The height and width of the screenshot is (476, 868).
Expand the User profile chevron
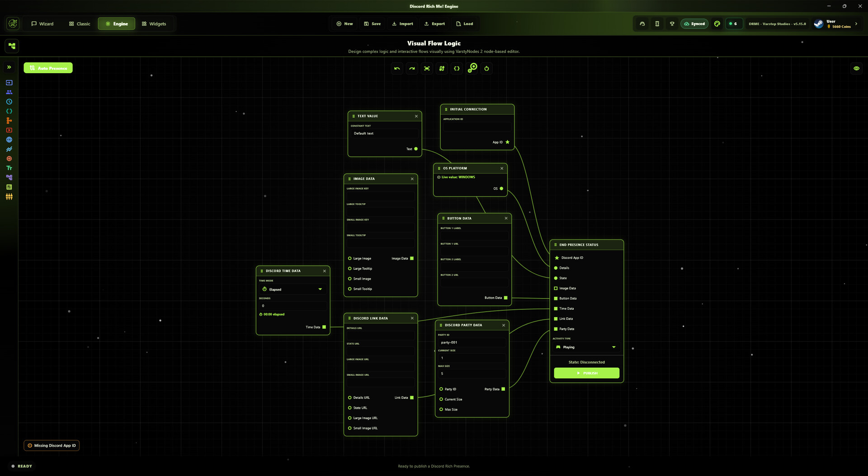[856, 24]
